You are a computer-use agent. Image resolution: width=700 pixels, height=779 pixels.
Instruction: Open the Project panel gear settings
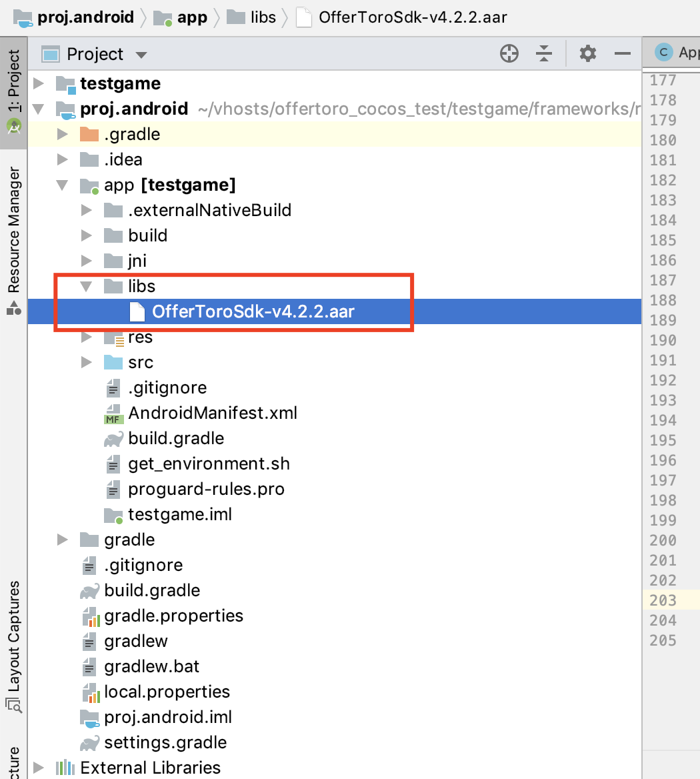(x=587, y=54)
